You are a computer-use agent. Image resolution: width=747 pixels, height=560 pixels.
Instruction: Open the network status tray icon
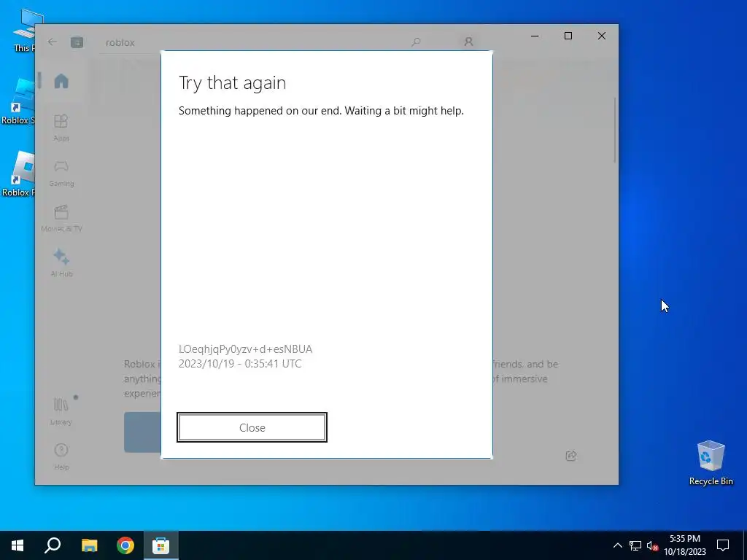635,545
